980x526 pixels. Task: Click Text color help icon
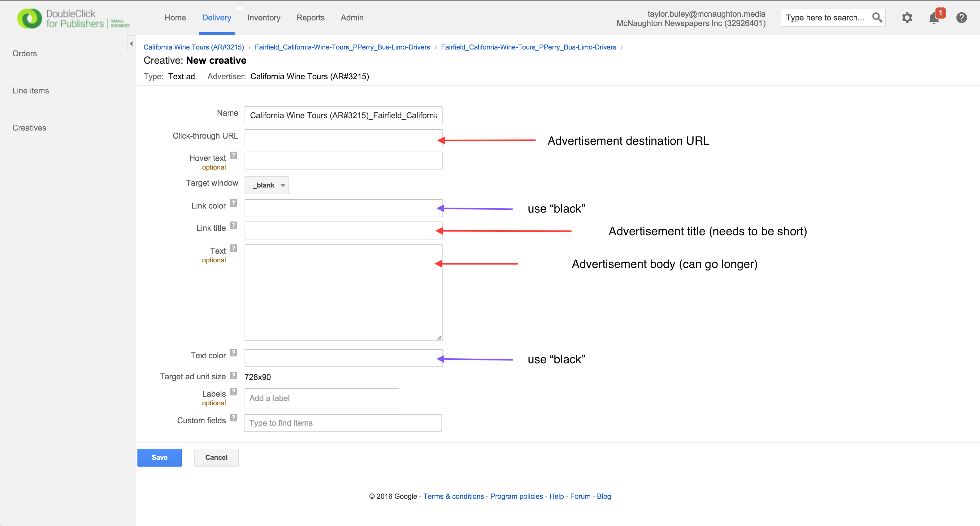point(234,353)
